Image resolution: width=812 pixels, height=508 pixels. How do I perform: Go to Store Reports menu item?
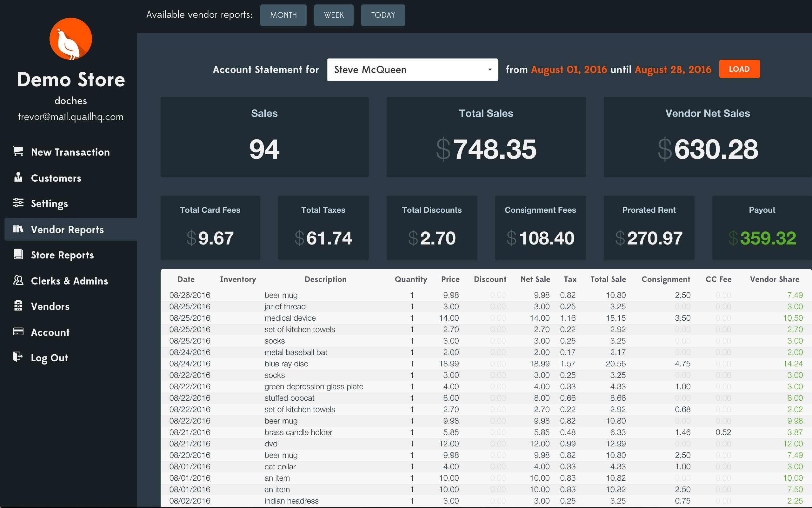[62, 255]
